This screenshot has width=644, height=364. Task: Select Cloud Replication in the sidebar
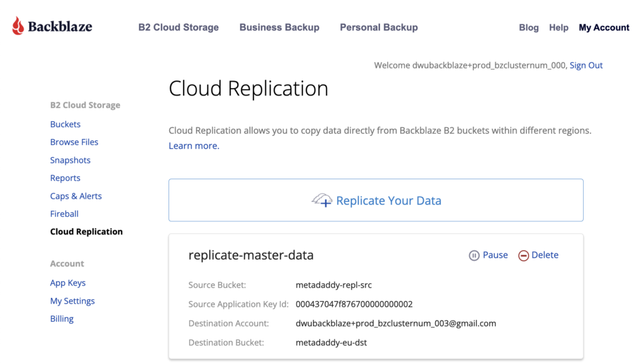click(86, 231)
